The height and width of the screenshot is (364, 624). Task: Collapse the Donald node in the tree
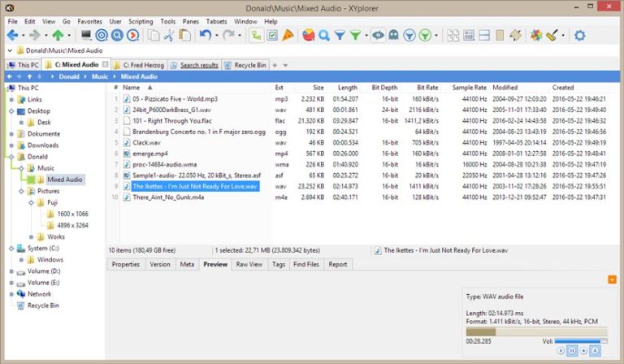pos(11,157)
